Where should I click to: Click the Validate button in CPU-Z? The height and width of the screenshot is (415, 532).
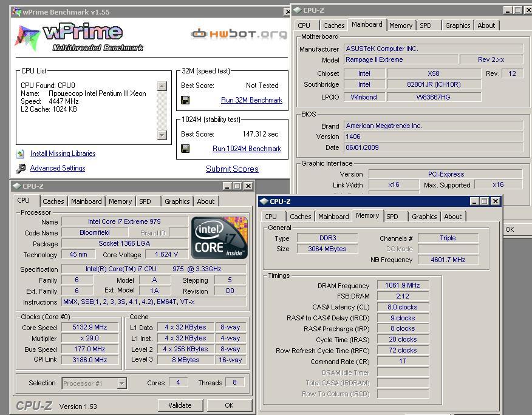click(x=180, y=405)
